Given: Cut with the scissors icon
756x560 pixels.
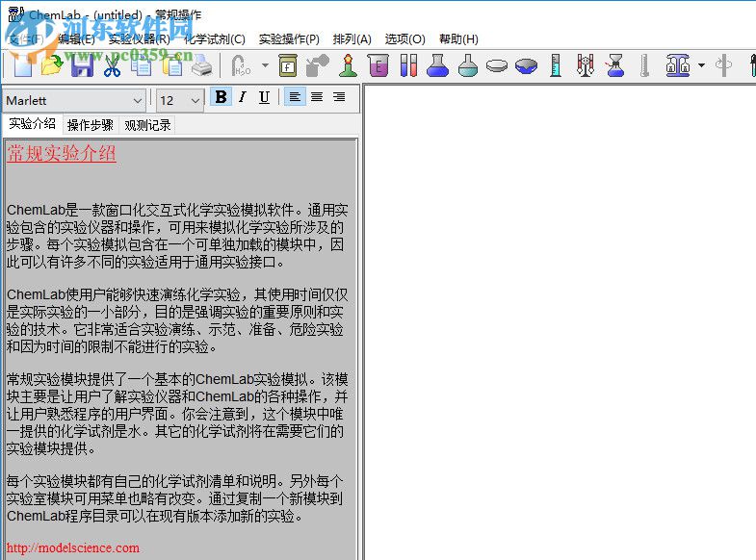Looking at the screenshot, I should (112, 66).
